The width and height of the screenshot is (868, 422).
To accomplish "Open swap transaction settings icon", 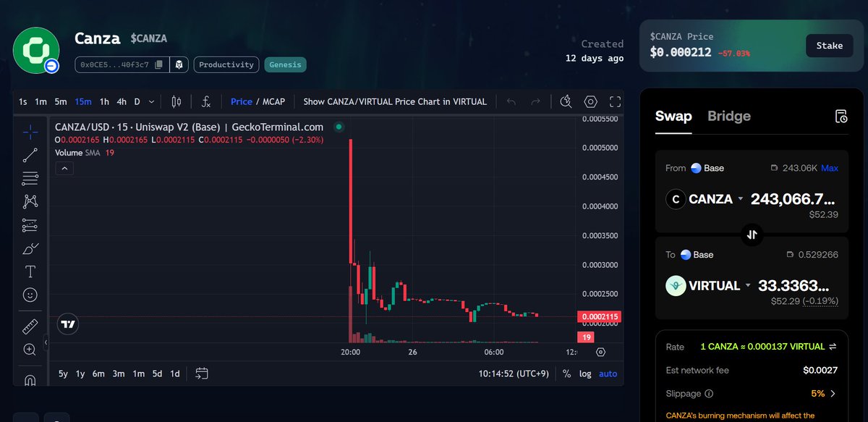I will (x=841, y=117).
